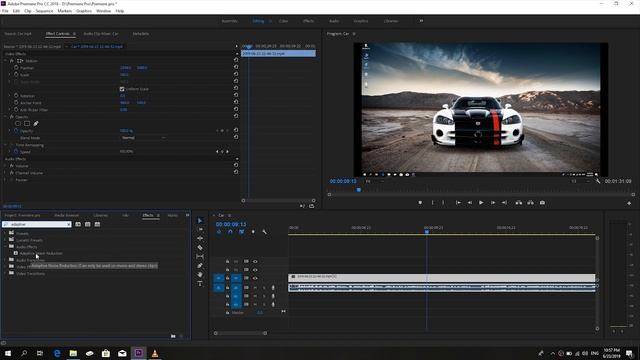Viewport: 640px width, 360px height.
Task: Open the Blend Mode dropdown
Action: point(143,138)
